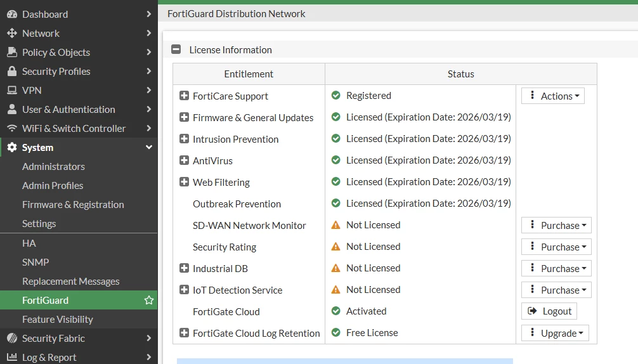Expand the IoT Detection Service row

point(184,290)
